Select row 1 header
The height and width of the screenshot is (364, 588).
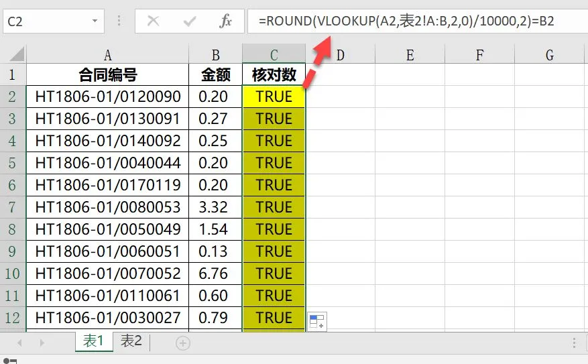[x=13, y=74]
